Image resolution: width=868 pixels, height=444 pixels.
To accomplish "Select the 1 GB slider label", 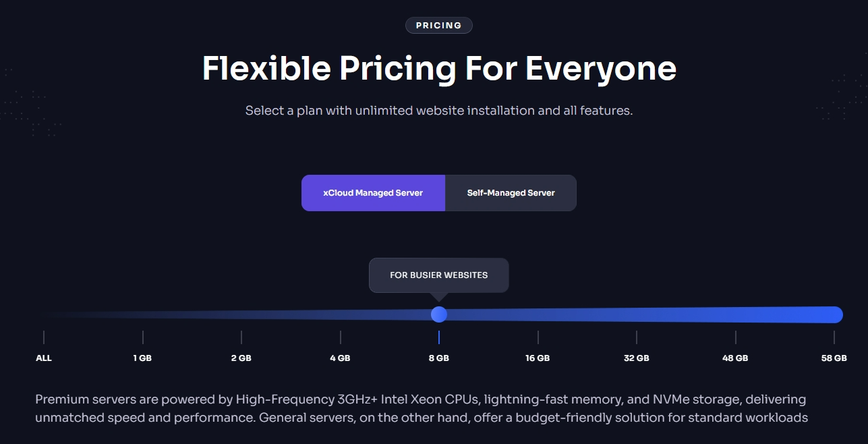I will click(x=142, y=358).
